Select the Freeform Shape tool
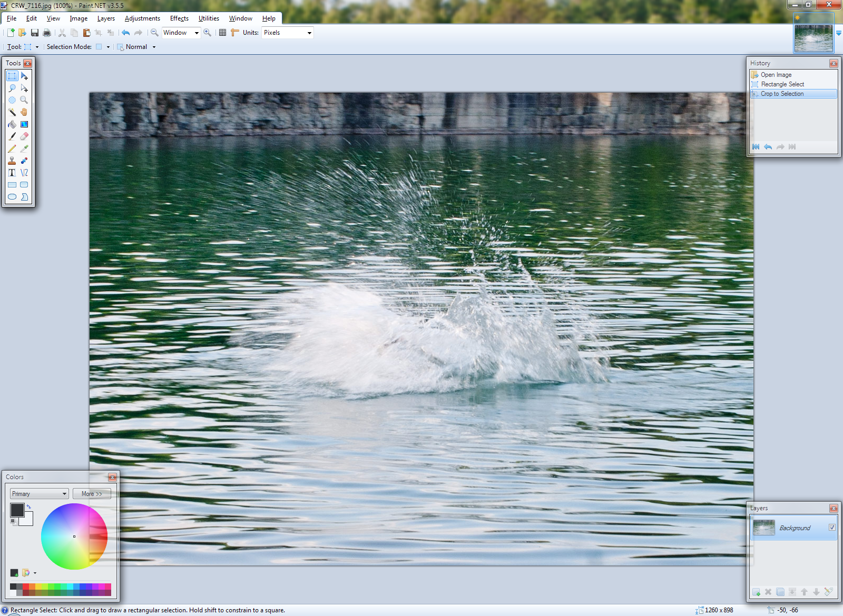Viewport: 843px width, 616px height. (x=24, y=197)
